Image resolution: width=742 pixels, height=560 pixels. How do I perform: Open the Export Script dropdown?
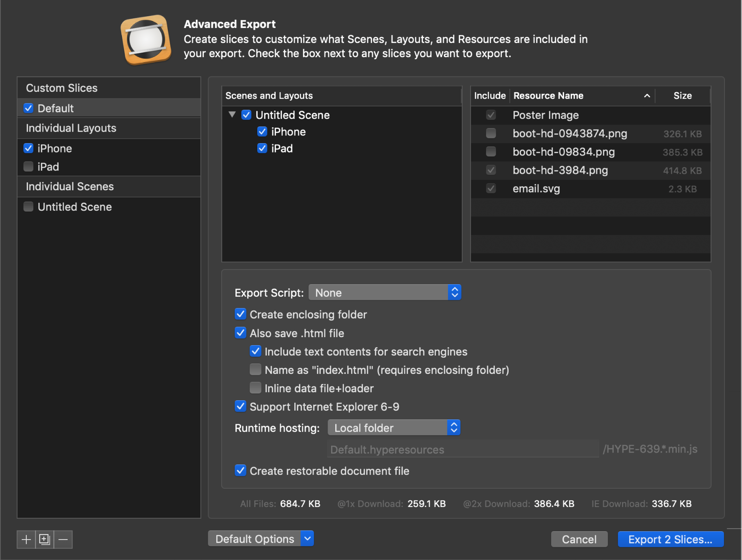tap(385, 292)
